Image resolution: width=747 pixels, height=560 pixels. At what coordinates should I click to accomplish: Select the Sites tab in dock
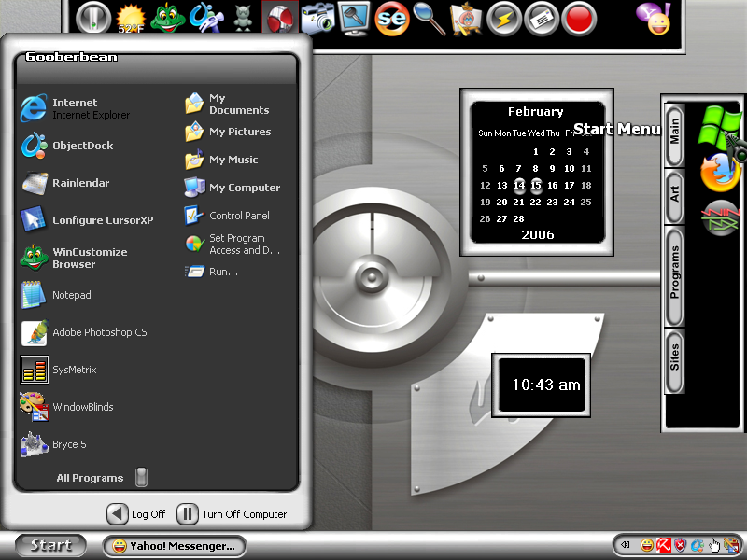click(674, 358)
